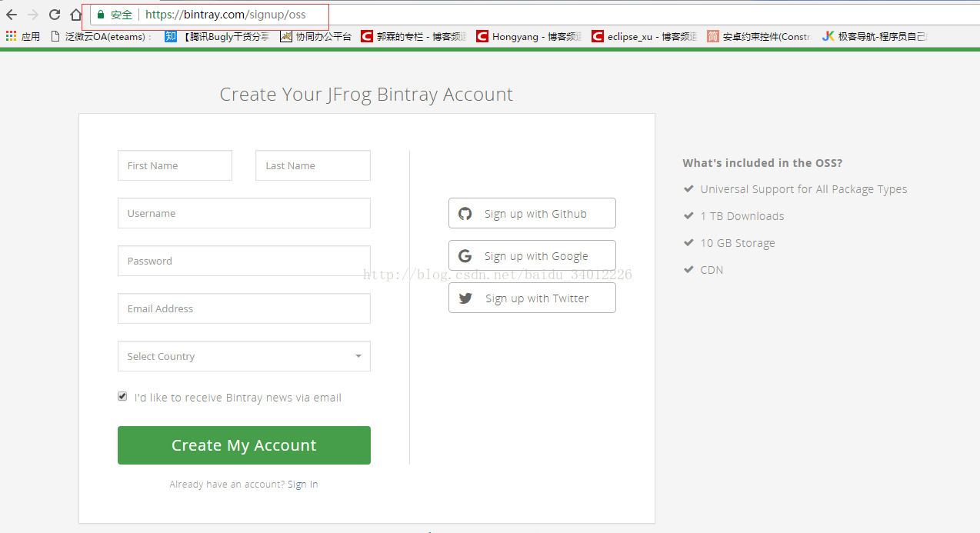Click Sign up with Twitter button
The height and width of the screenshot is (533, 980).
click(x=532, y=298)
